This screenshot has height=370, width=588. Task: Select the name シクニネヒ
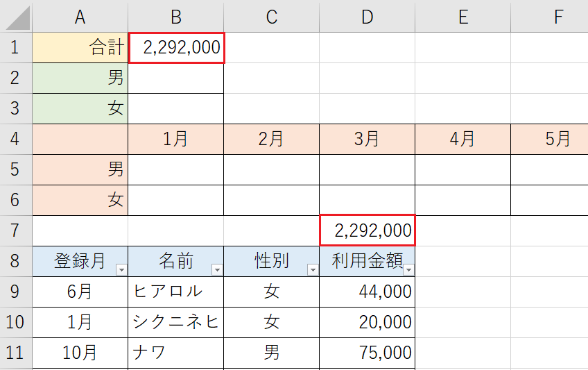pyautogui.click(x=176, y=322)
